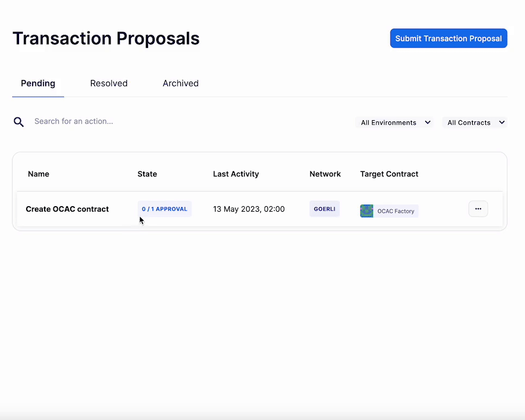Open the All Environments dropdown
This screenshot has width=525, height=420.
394,122
